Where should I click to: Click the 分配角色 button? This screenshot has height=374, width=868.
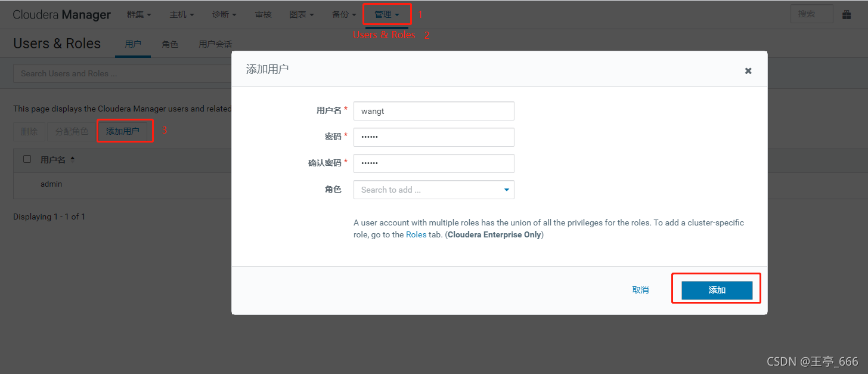pos(72,132)
